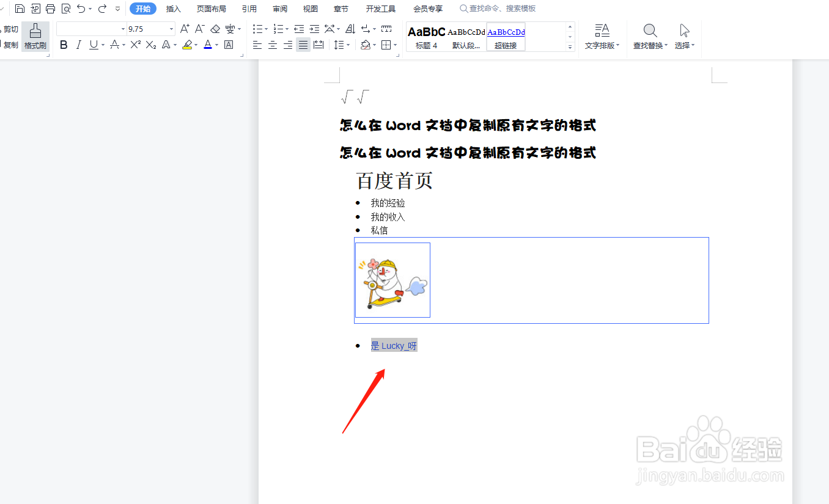
Task: Click the Undo arrow icon
Action: pos(81,9)
